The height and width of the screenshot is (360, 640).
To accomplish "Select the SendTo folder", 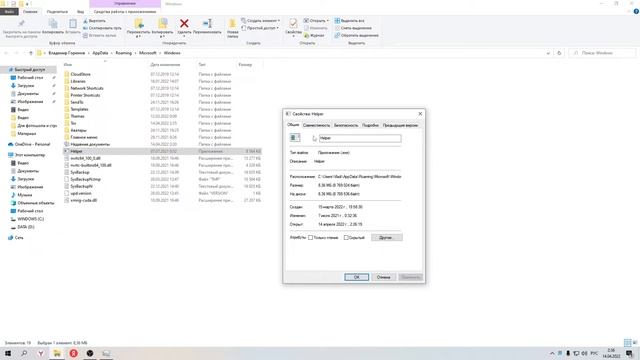I will click(x=77, y=102).
